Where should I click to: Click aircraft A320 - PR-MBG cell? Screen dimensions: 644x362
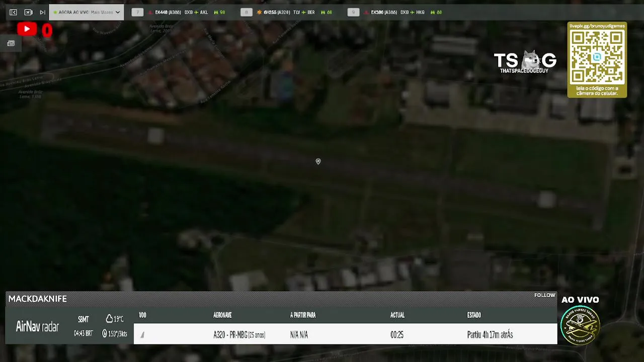239,335
